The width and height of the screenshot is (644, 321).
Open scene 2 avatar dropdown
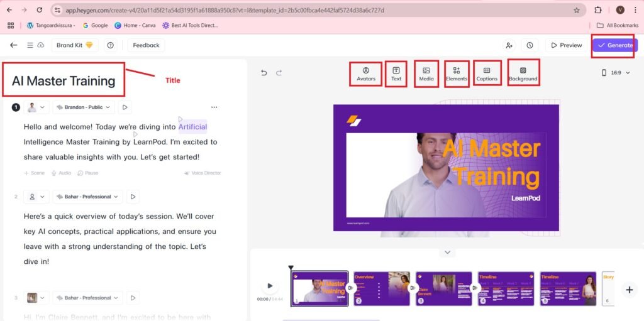pyautogui.click(x=36, y=197)
